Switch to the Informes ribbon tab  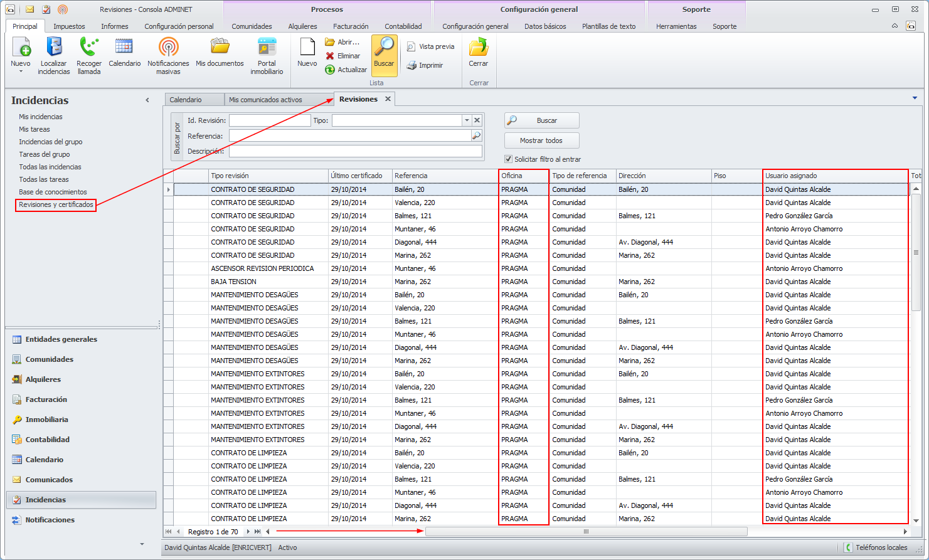[115, 26]
